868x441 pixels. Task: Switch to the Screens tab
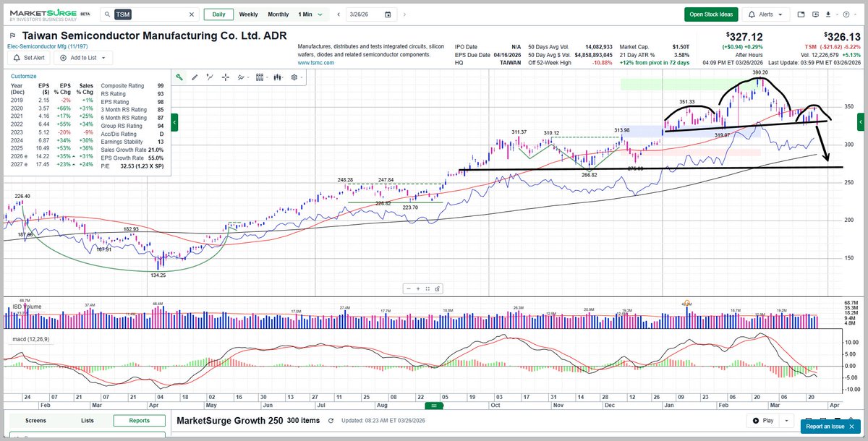35,420
